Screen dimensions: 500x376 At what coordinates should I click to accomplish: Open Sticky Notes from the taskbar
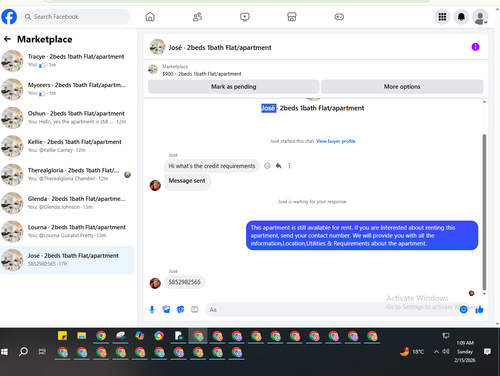click(x=62, y=335)
